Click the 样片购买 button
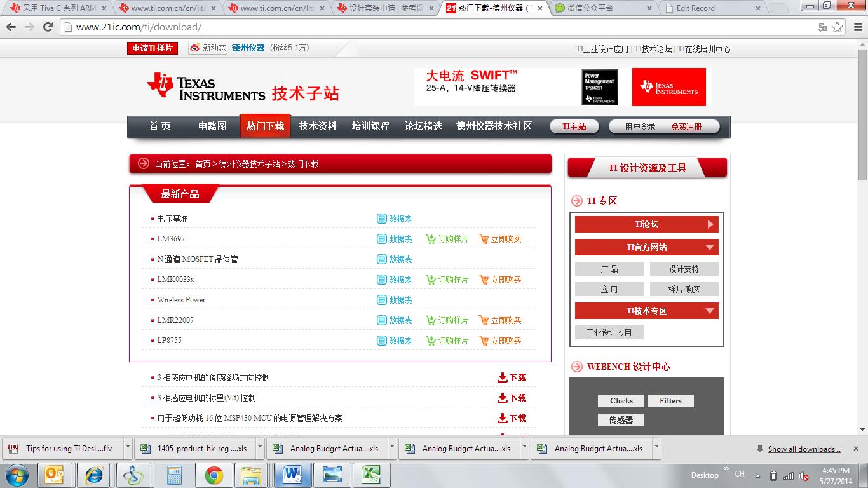 coord(684,289)
